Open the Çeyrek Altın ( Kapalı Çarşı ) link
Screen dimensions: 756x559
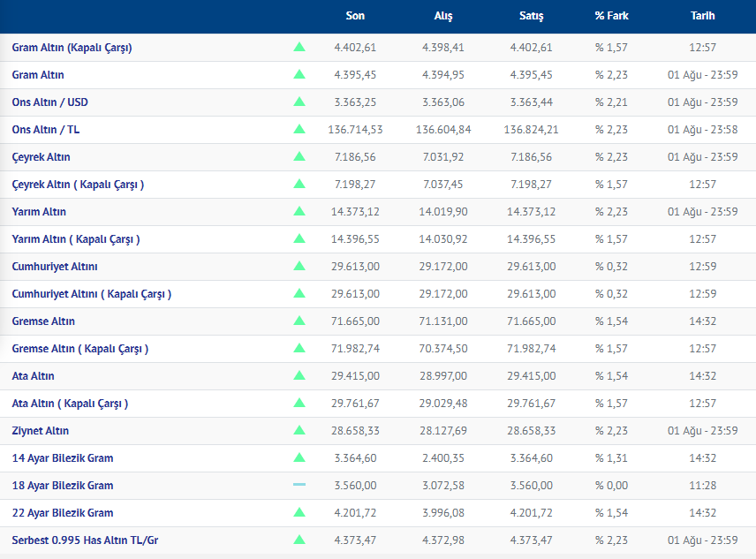pyautogui.click(x=78, y=185)
